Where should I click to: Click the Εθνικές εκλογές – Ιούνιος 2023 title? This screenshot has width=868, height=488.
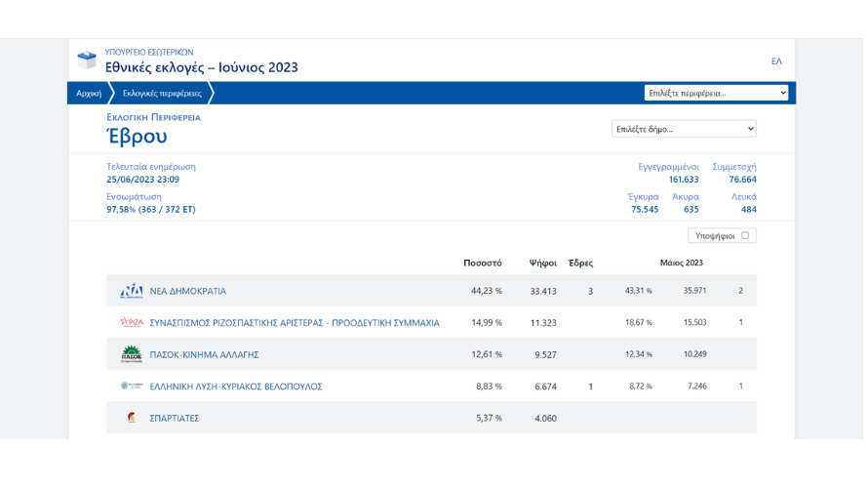[201, 67]
